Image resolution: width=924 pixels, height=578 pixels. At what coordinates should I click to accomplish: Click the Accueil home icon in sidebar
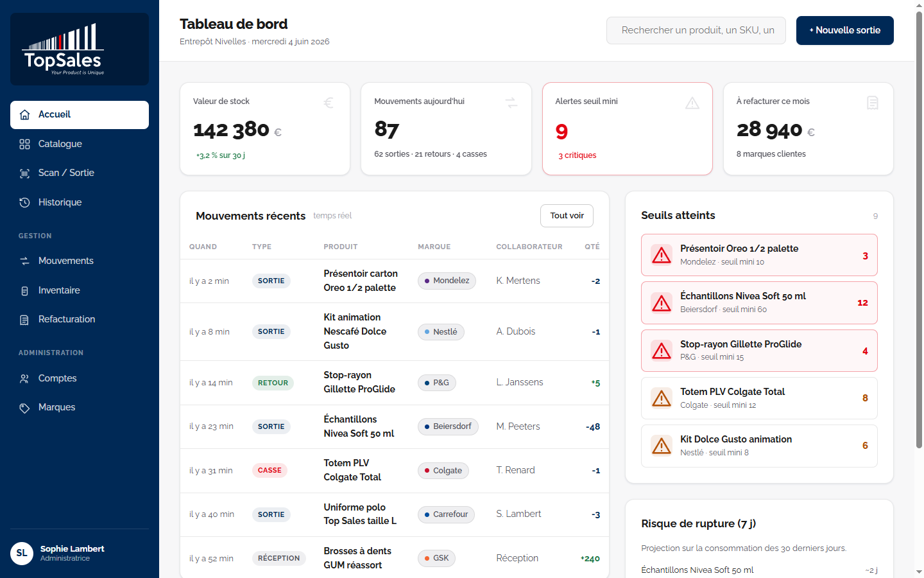(x=24, y=115)
